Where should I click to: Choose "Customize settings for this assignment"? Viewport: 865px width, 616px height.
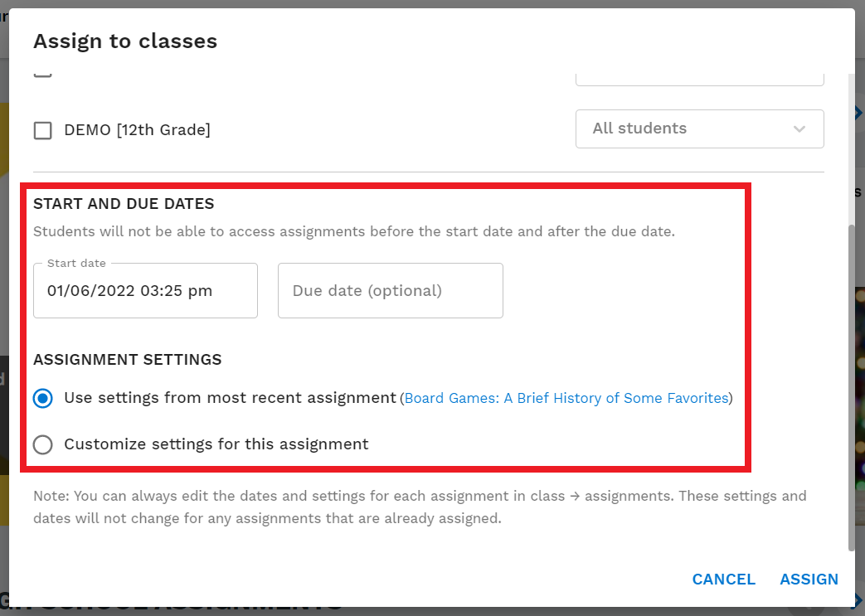click(42, 444)
